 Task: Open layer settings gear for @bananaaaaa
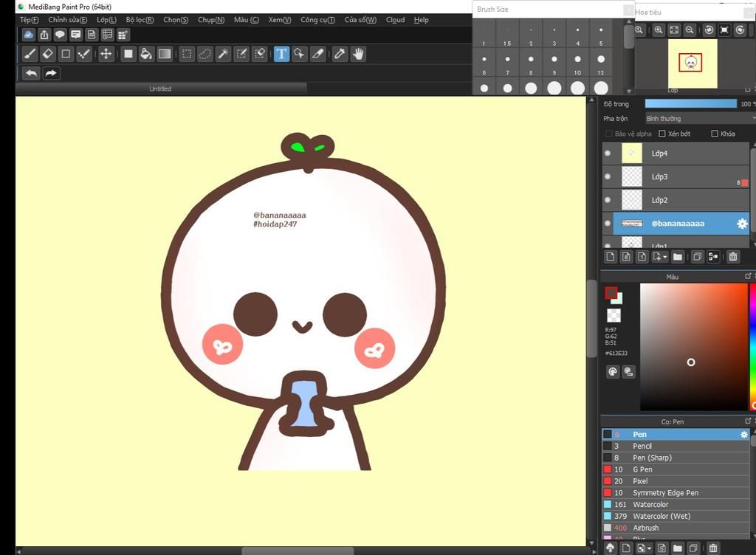pos(742,224)
